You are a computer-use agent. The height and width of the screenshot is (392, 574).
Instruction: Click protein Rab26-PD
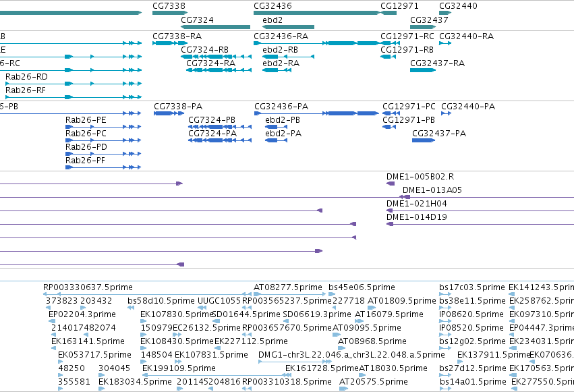86,147
